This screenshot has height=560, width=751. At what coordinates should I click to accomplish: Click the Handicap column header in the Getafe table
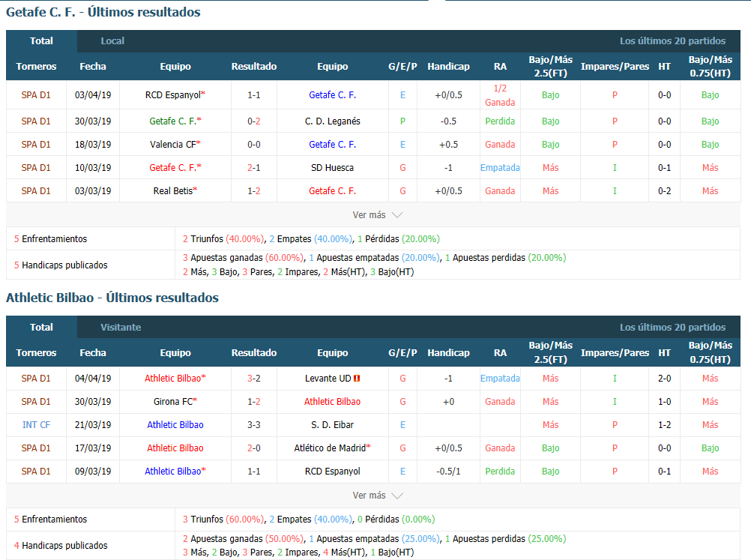point(448,66)
